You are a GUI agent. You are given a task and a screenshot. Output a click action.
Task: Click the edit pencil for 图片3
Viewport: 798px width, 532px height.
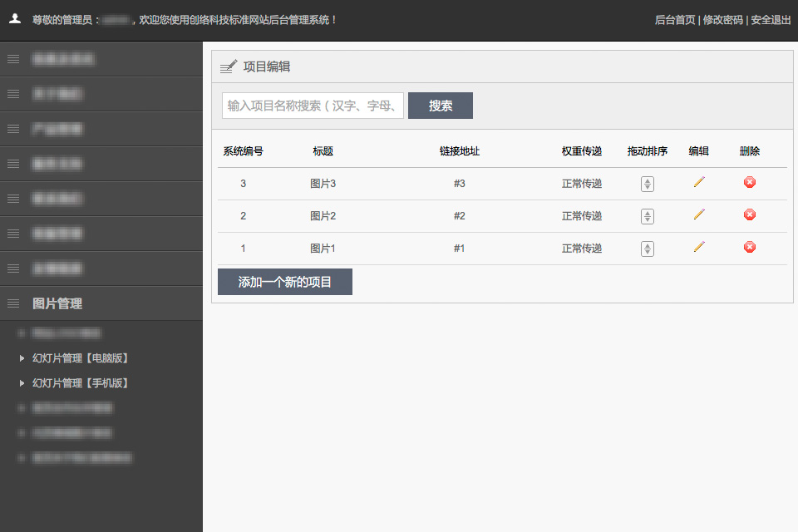pos(699,182)
